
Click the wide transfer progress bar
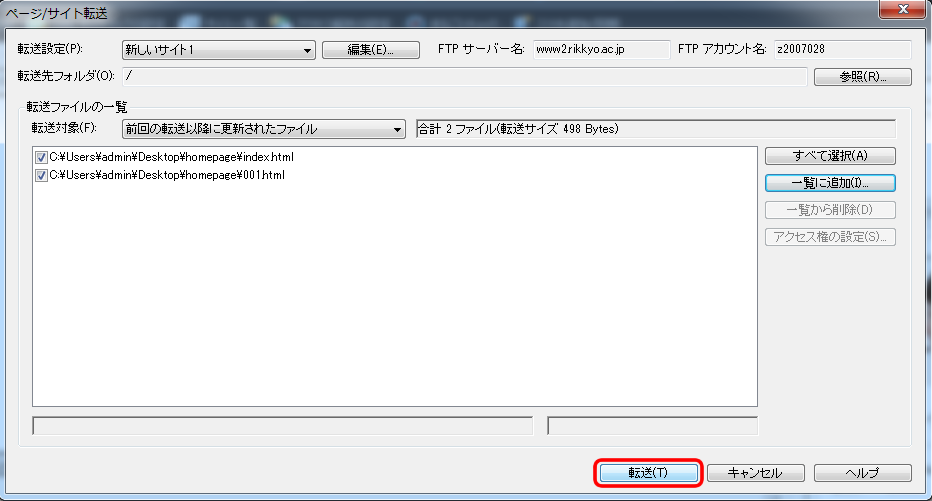point(283,426)
